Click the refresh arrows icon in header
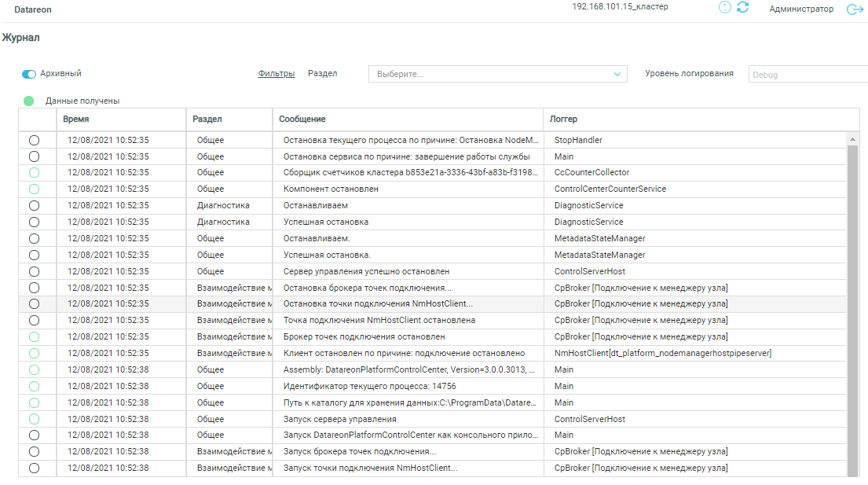The width and height of the screenshot is (868, 485). pos(742,8)
